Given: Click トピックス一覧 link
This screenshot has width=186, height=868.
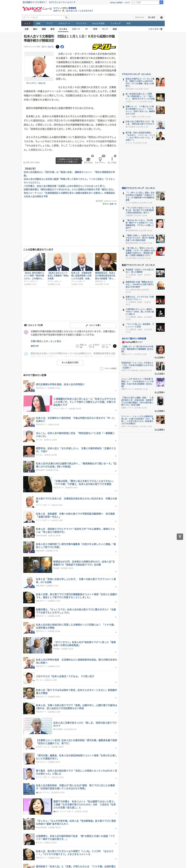Looking at the screenshot, I should pos(155,29).
